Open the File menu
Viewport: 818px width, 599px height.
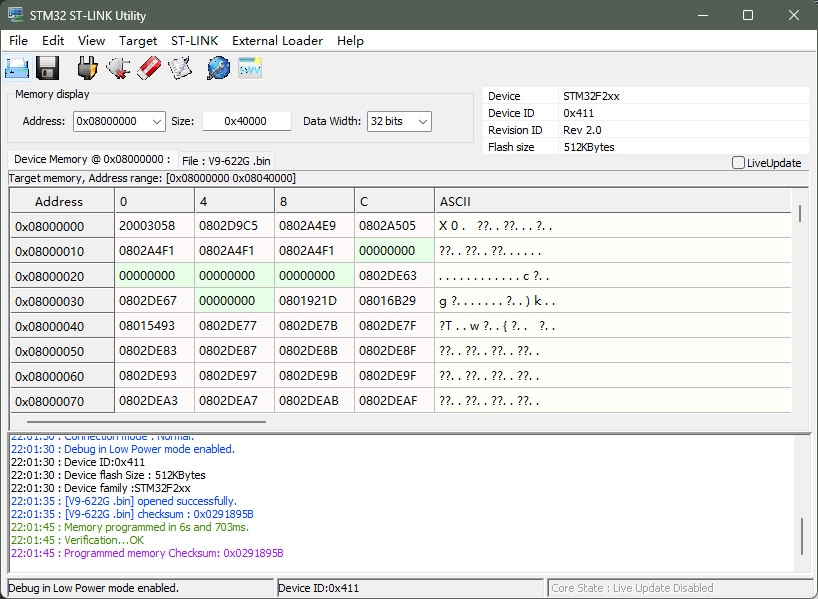point(19,41)
